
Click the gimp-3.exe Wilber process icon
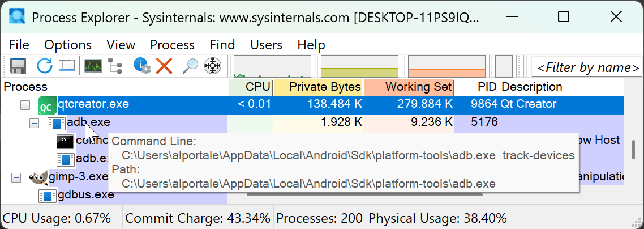[38, 177]
